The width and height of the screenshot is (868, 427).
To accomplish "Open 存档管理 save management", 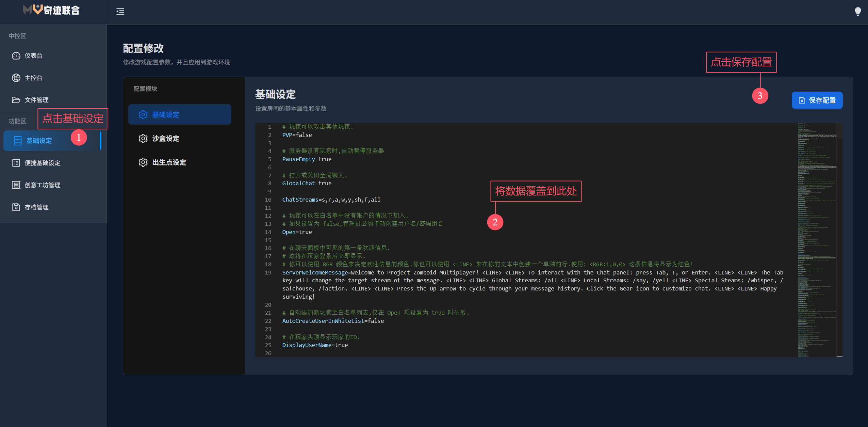I will click(x=36, y=207).
